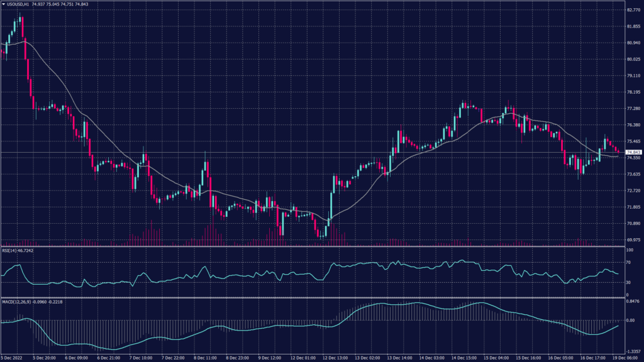Click the RSI 30 level label
The width and height of the screenshot is (644, 362).
[x=628, y=282]
